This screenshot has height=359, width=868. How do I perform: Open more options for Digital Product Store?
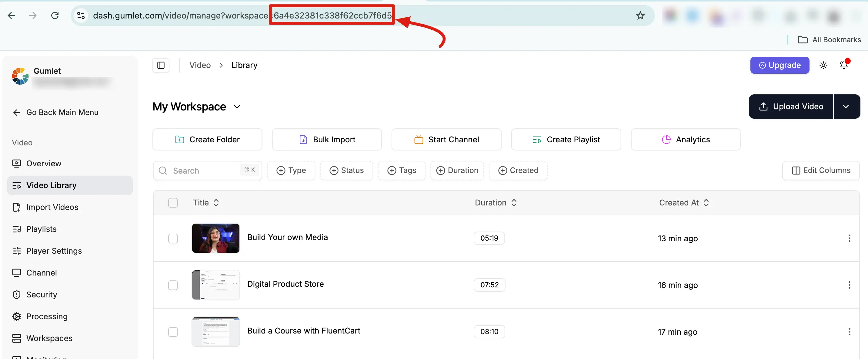pyautogui.click(x=849, y=285)
